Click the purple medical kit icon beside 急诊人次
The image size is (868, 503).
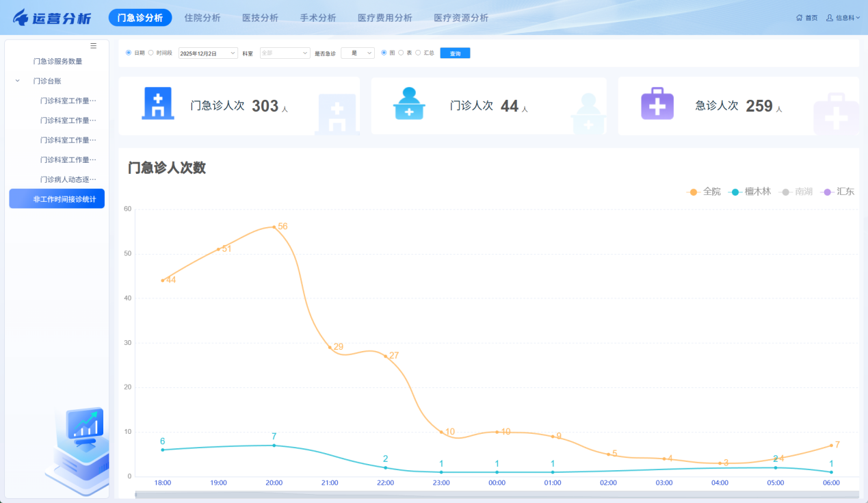[x=657, y=104]
